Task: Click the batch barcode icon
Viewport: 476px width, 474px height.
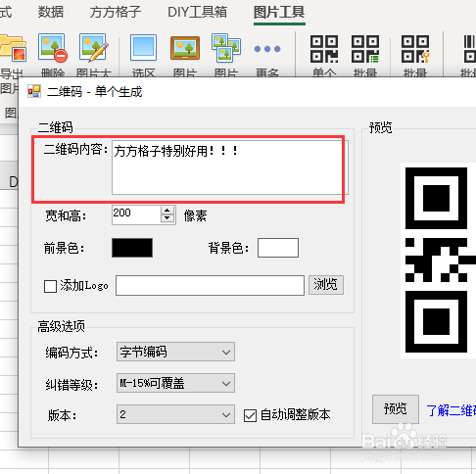Action: pos(470,49)
